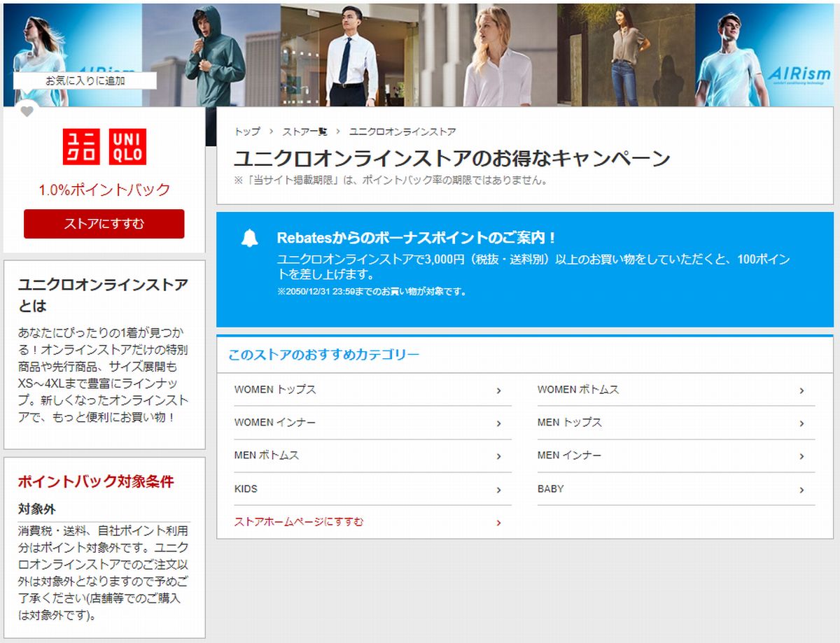Open the トップ breadcrumb link
The image size is (840, 643).
[247, 132]
